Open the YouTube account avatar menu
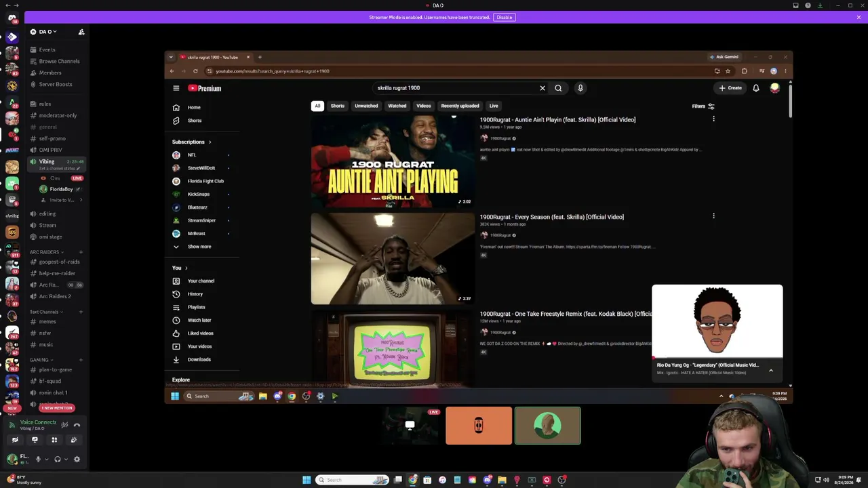Viewport: 868px width, 488px height. [774, 88]
